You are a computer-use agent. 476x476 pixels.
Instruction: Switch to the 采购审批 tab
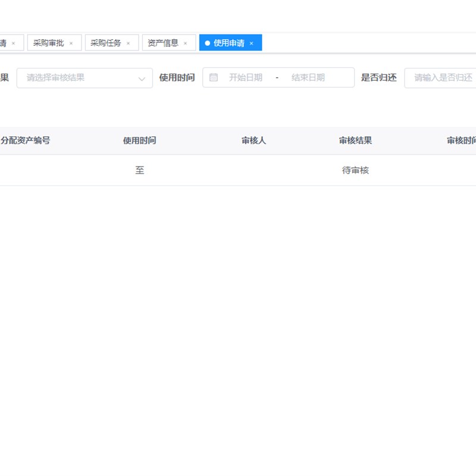coord(49,43)
